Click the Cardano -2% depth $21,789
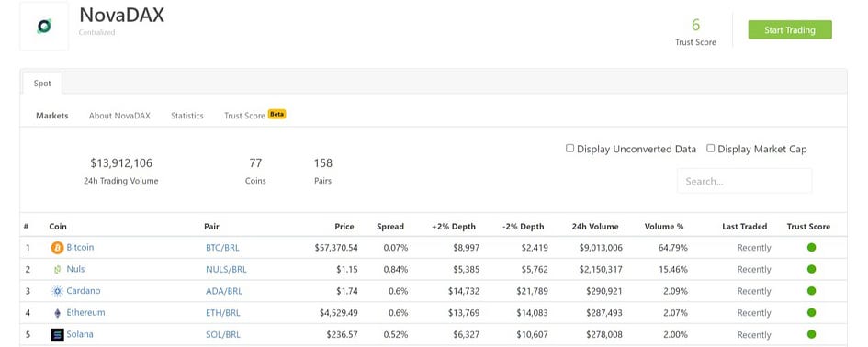This screenshot has width=868, height=347. click(532, 291)
